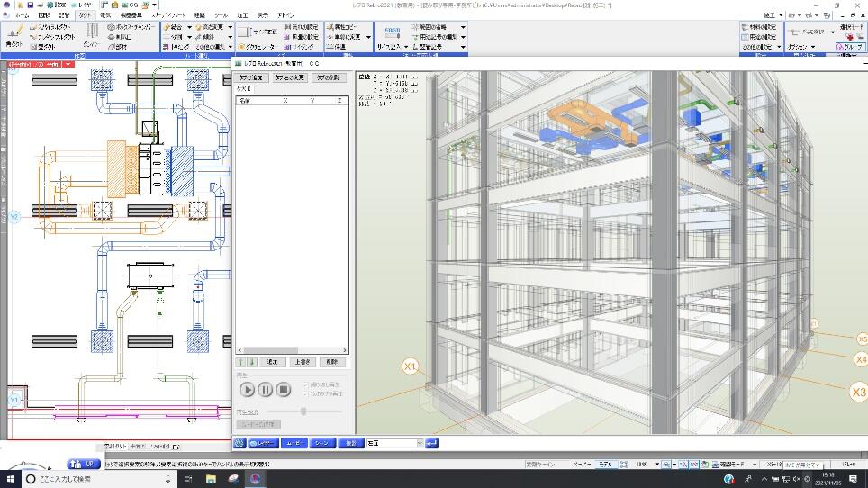Open the Home (ホーム) ribbon tab
868x488 pixels.
click(x=23, y=15)
